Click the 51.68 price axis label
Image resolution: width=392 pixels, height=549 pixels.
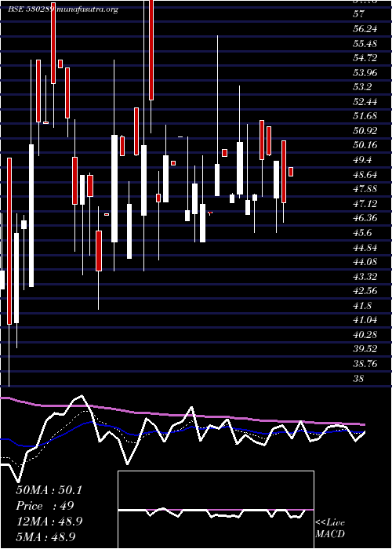coord(365,116)
